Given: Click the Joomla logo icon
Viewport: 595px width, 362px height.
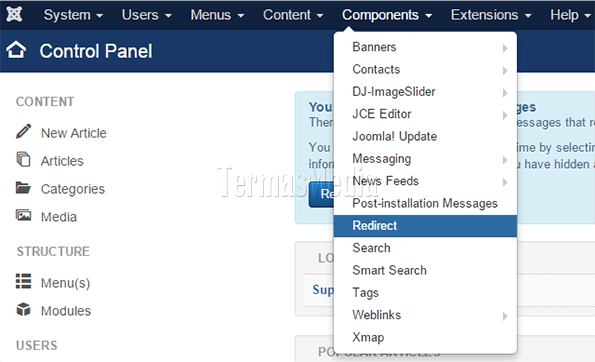Looking at the screenshot, I should click(x=14, y=14).
